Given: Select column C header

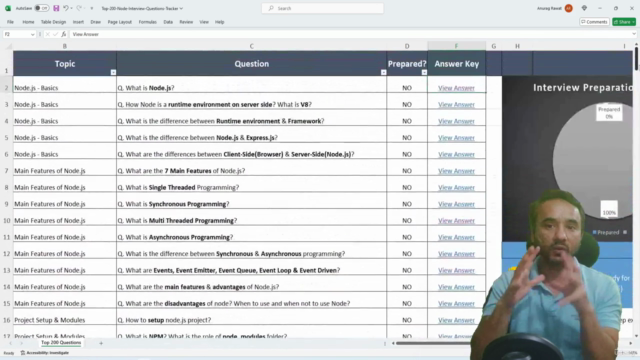Looking at the screenshot, I should [x=251, y=46].
